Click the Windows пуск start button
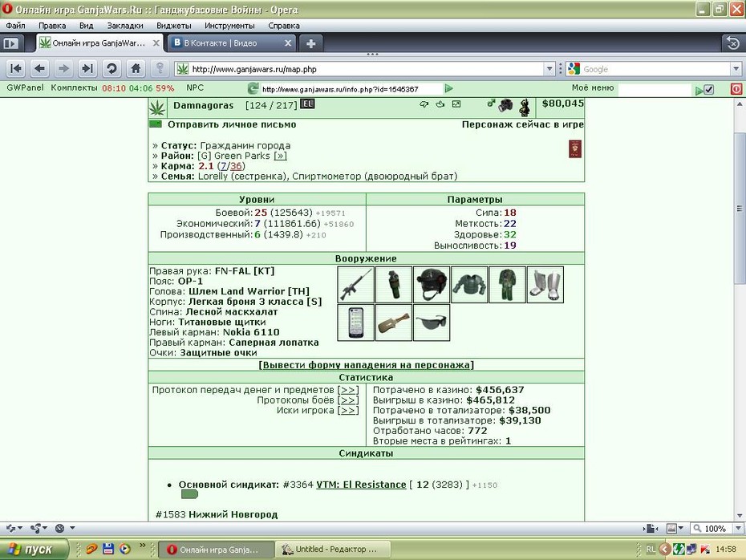 (x=32, y=549)
